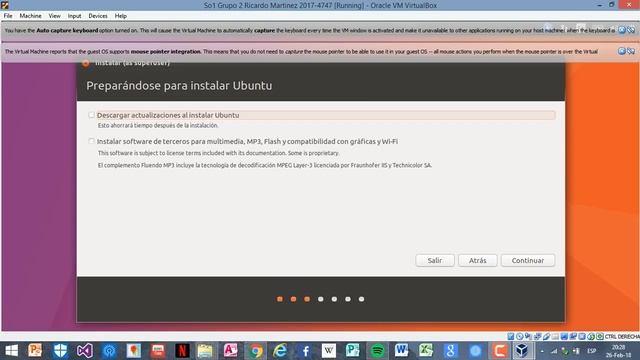Open Microsoft Word from taskbar
Viewport: 640px width, 360px height.
click(401, 351)
